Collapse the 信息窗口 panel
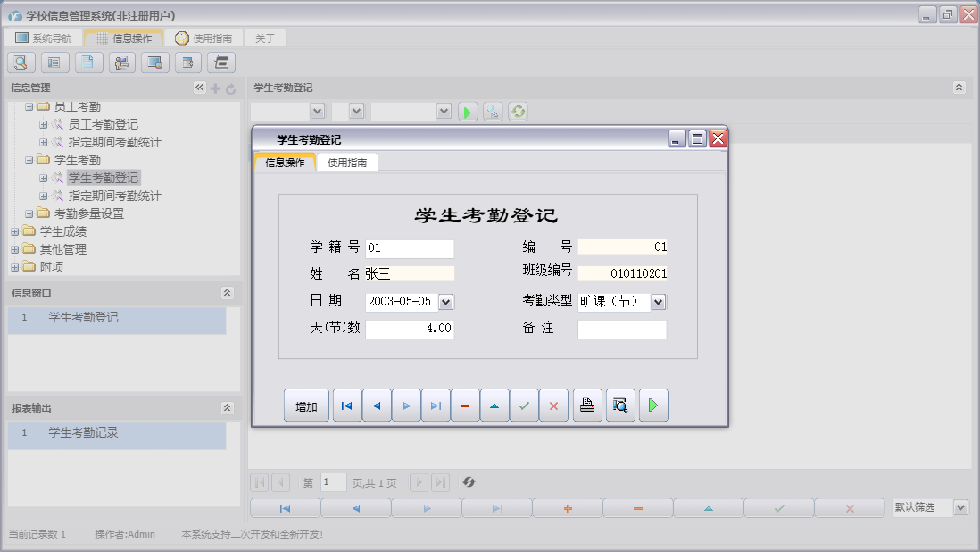The image size is (980, 552). 227,293
